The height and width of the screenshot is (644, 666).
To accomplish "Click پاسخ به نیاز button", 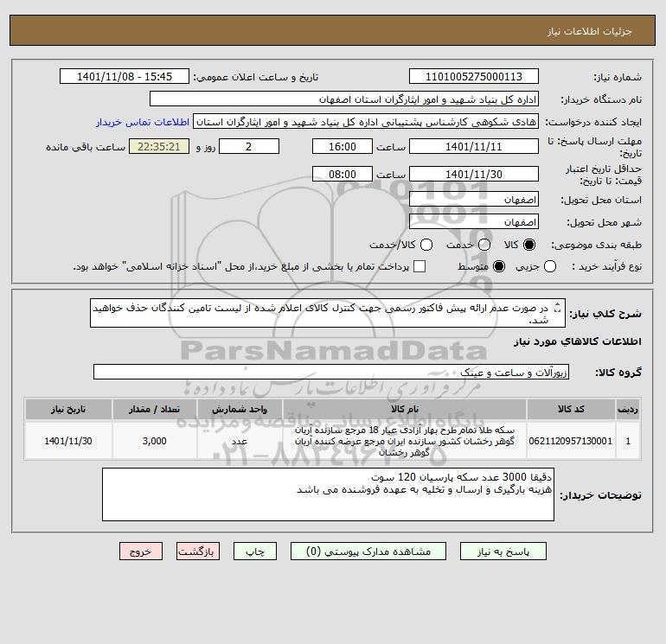I will 503,552.
